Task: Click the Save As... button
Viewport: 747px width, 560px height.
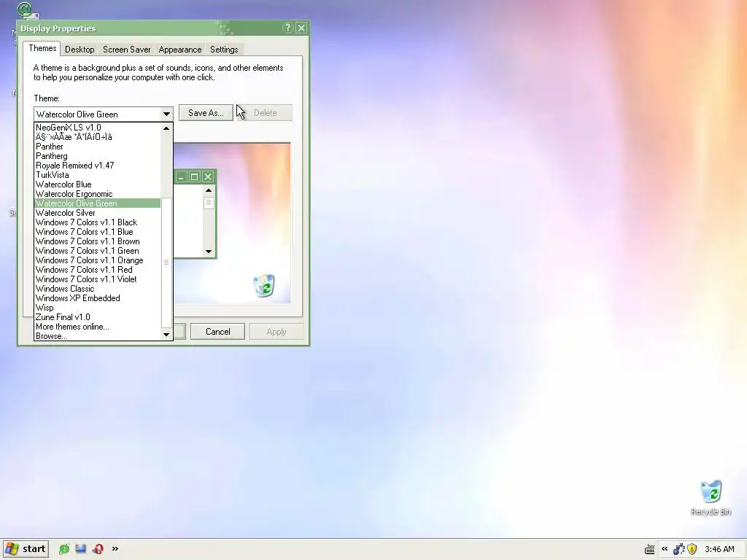Action: pyautogui.click(x=206, y=113)
